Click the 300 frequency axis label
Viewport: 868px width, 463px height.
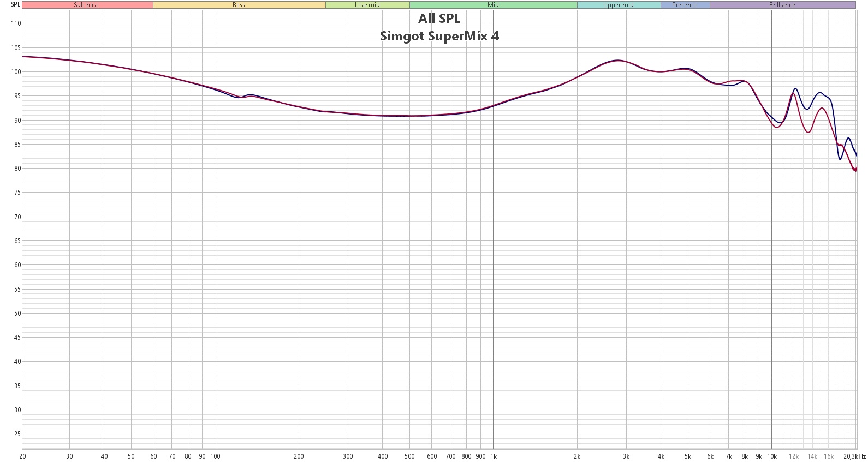[x=348, y=456]
